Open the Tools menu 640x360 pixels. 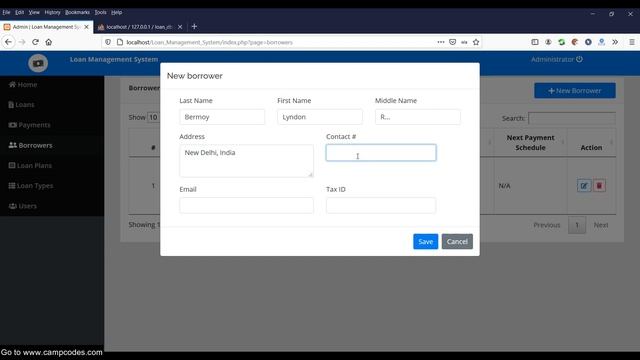(x=100, y=12)
